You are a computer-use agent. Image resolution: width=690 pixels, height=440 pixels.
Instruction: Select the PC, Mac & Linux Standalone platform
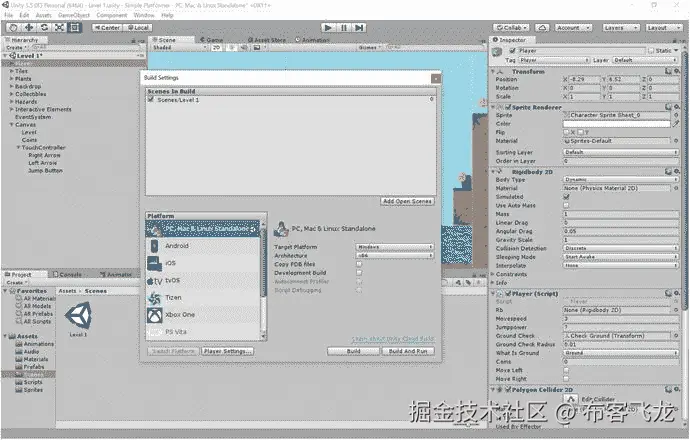202,229
